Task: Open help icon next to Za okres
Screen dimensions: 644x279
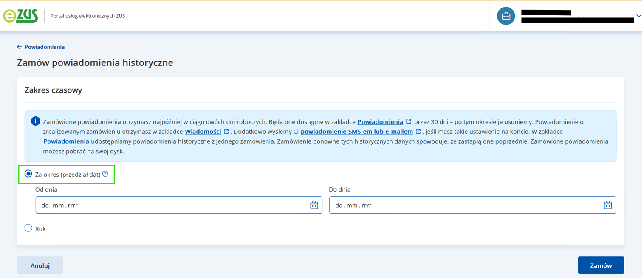Action: click(105, 174)
